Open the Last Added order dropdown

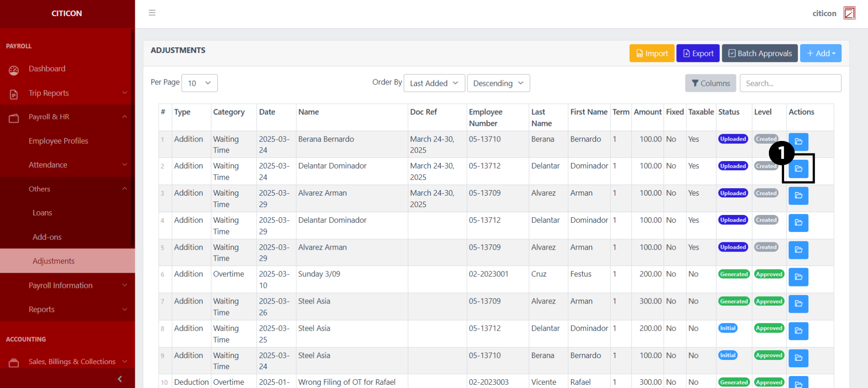pyautogui.click(x=434, y=83)
